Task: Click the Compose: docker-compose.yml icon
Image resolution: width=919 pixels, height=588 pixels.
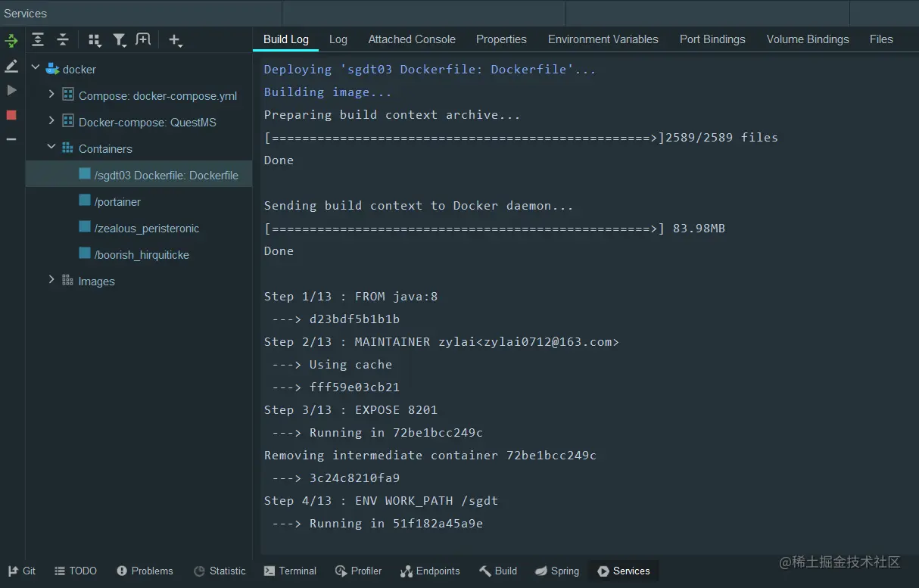Action: pos(68,95)
